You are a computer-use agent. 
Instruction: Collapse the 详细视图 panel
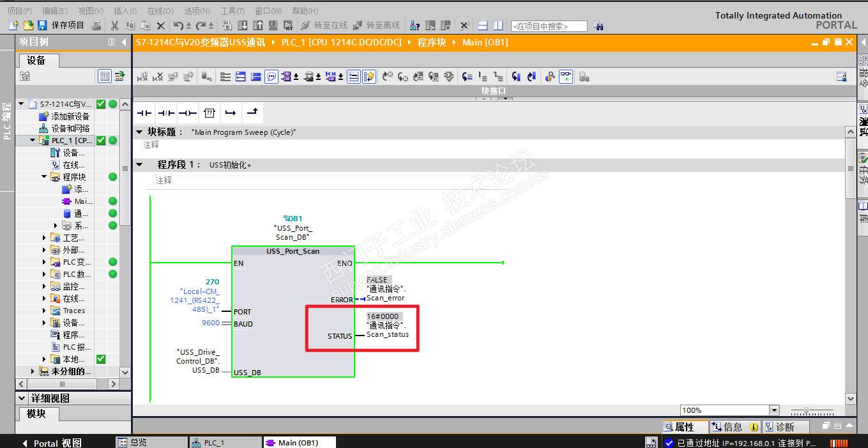tap(23, 398)
